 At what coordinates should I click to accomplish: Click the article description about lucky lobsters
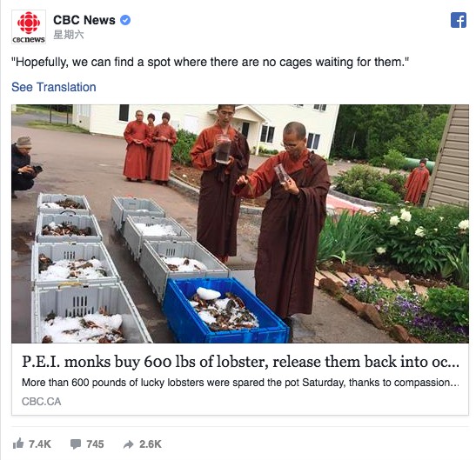pos(240,383)
